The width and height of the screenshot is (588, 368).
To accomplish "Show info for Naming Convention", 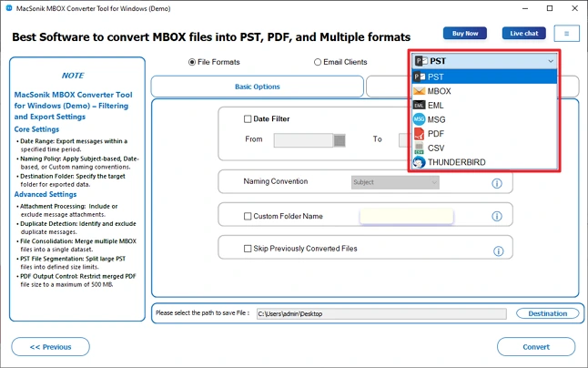I will tap(497, 183).
